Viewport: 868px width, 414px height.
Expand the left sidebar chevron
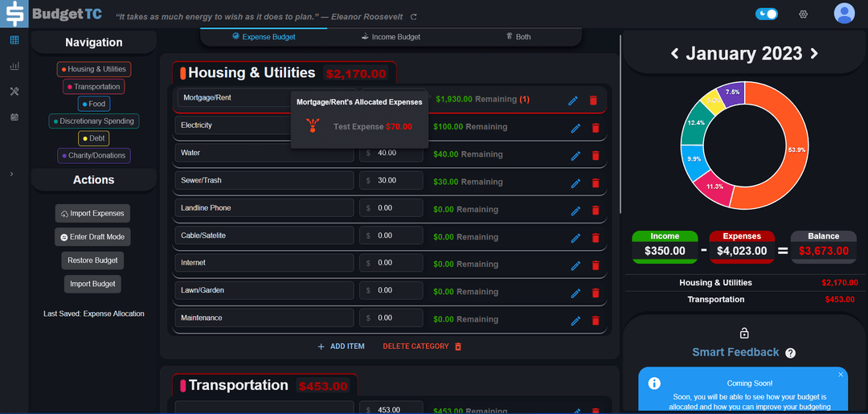point(11,174)
